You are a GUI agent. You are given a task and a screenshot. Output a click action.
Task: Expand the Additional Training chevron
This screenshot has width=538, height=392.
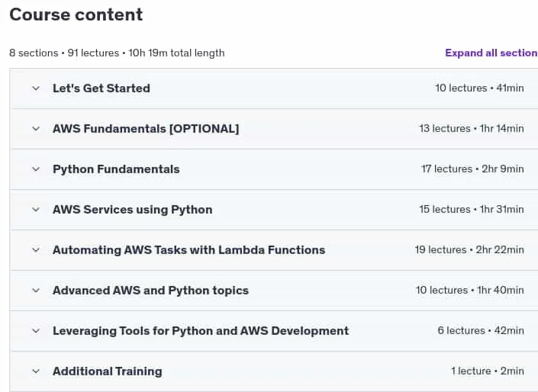[36, 371]
